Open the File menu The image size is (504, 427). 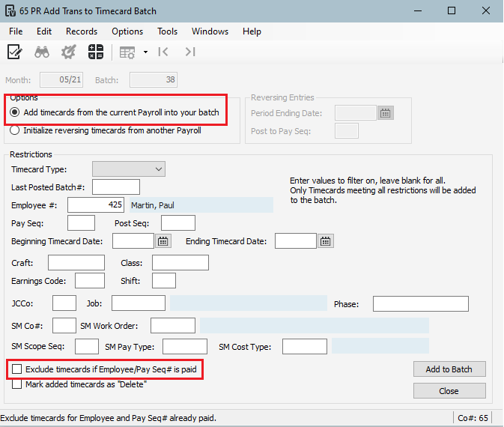click(16, 31)
